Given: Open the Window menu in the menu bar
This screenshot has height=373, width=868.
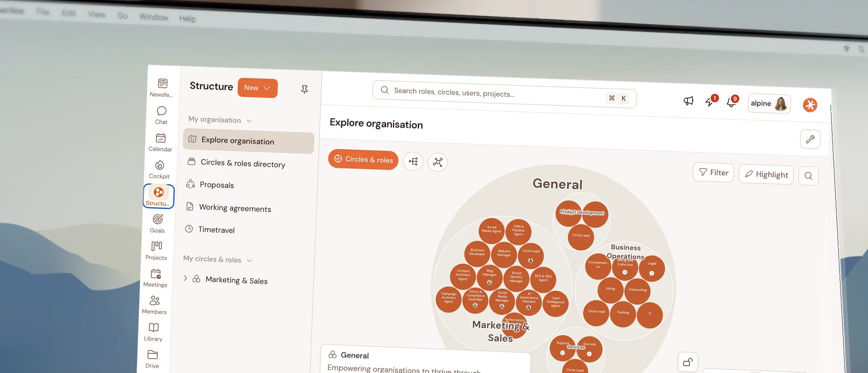Looking at the screenshot, I should pyautogui.click(x=153, y=17).
